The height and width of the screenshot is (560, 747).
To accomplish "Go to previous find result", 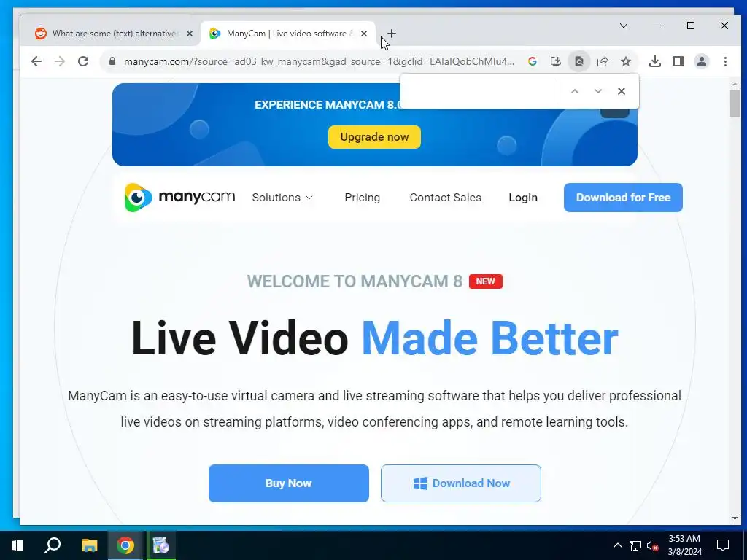I will (x=575, y=91).
